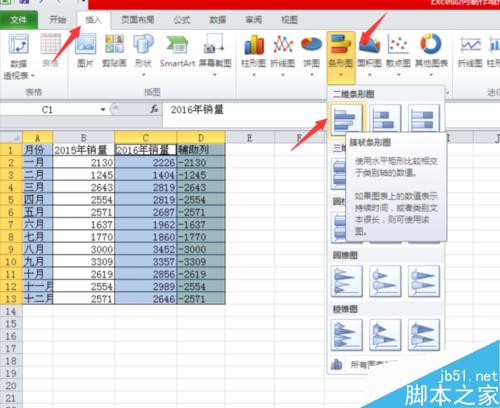The height and width of the screenshot is (408, 500).
Task: Click cell C13 with value 2646
Action: tap(145, 299)
